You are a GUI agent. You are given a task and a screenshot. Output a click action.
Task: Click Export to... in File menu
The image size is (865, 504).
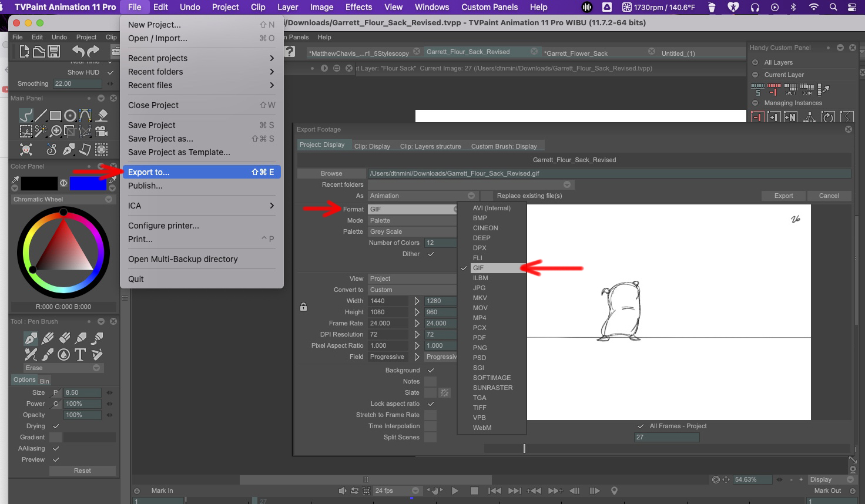(202, 172)
